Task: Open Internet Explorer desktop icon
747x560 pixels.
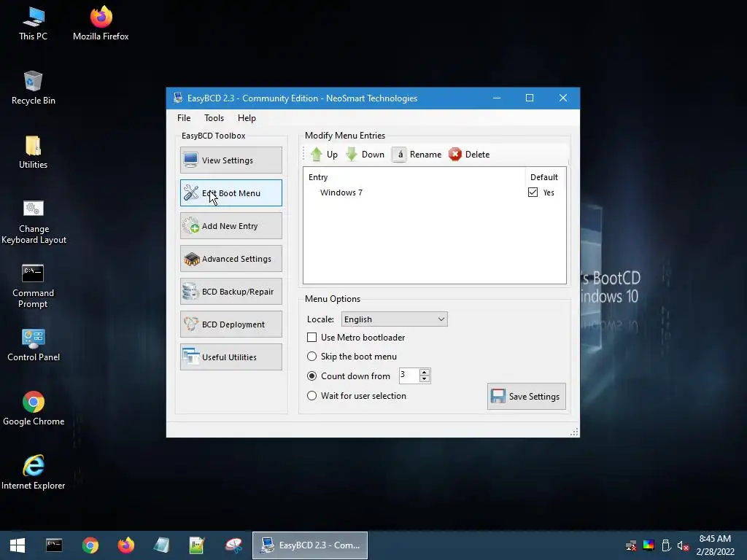Action: [x=34, y=472]
